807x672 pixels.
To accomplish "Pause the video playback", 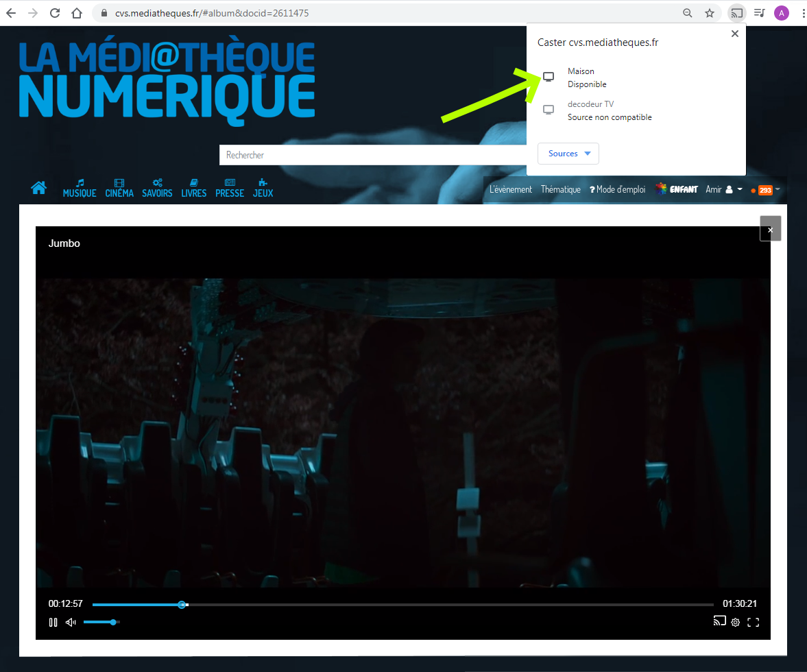I will (x=53, y=622).
